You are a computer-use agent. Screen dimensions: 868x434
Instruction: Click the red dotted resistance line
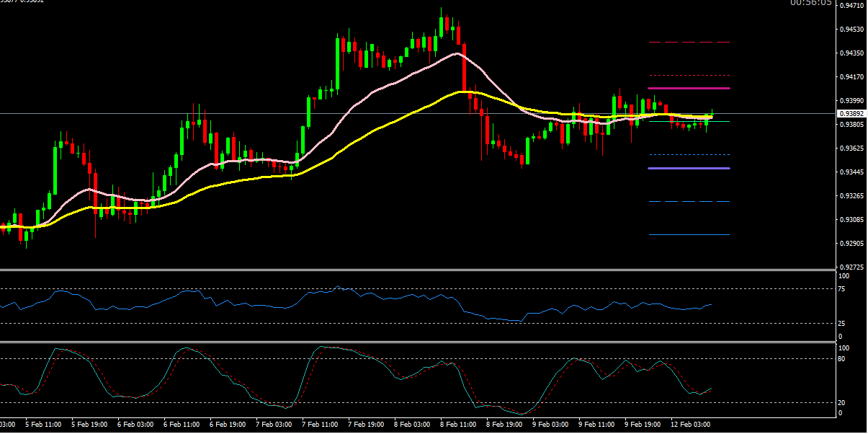point(689,75)
